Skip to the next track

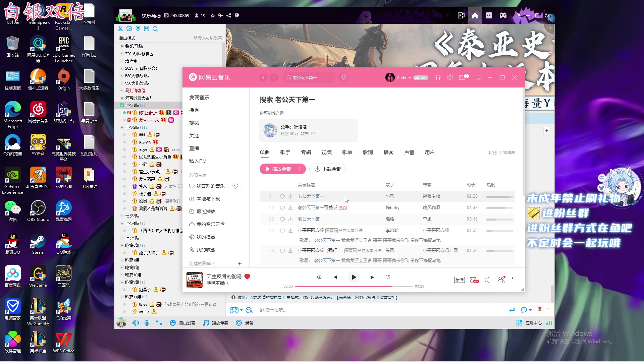pos(372,277)
